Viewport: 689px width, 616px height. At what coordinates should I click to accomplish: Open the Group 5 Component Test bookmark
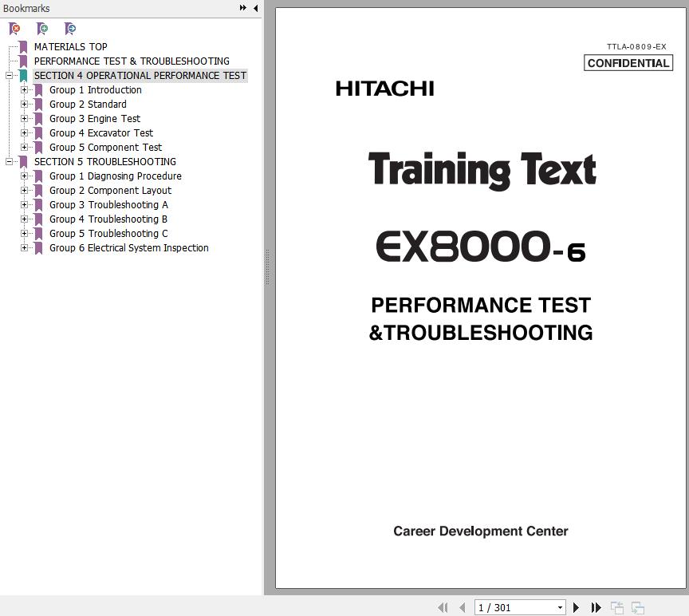click(x=105, y=148)
